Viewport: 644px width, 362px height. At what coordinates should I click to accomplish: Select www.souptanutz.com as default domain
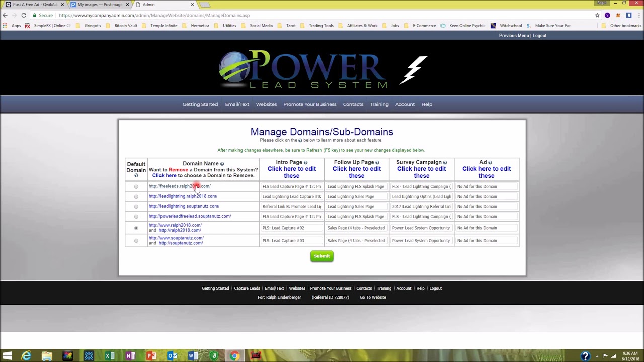point(136,241)
